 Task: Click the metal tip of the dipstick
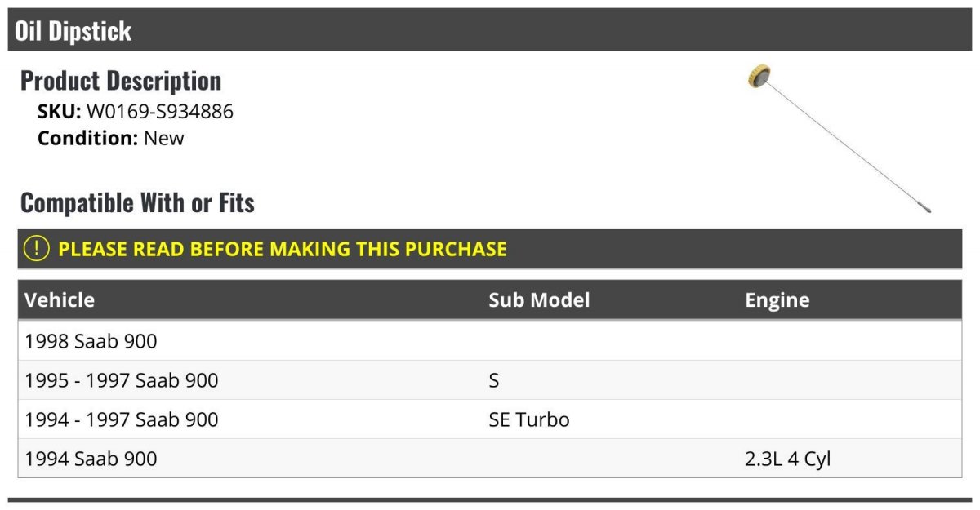[923, 207]
